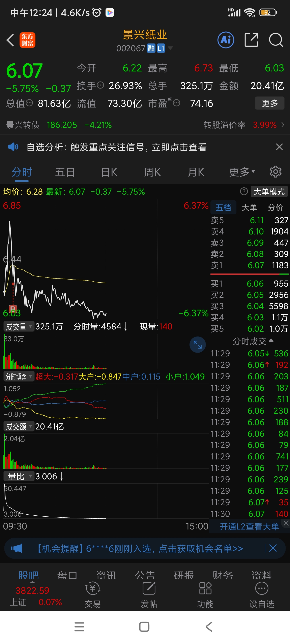The width and height of the screenshot is (290, 644).
Task: Open the 资讯 bottom tab
Action: pyautogui.click(x=106, y=575)
